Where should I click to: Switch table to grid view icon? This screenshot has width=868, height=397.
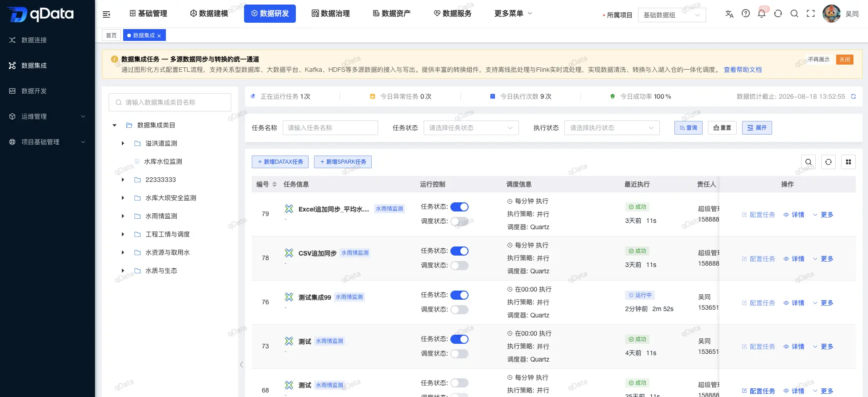848,162
